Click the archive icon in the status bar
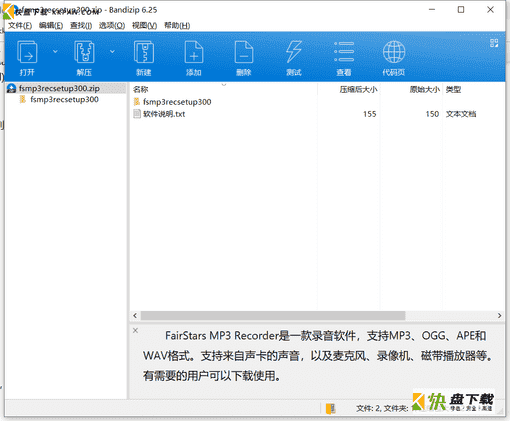This screenshot has width=510, height=421. tap(331, 408)
